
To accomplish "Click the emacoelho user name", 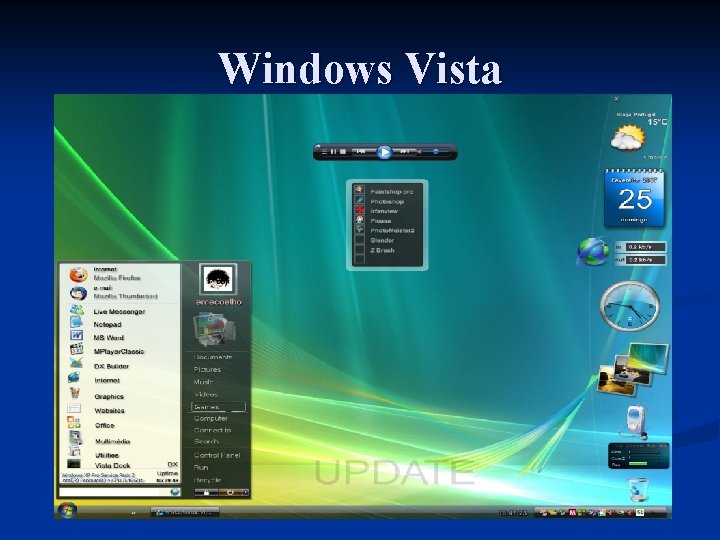I will click(x=219, y=302).
